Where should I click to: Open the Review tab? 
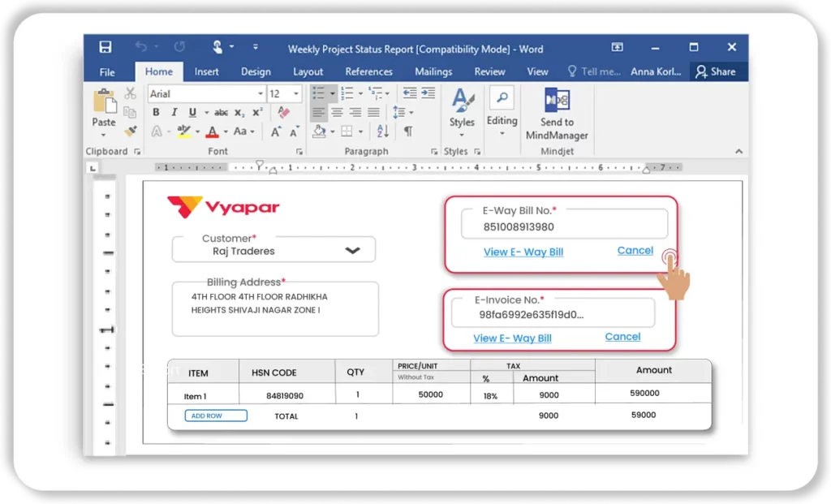(x=489, y=71)
